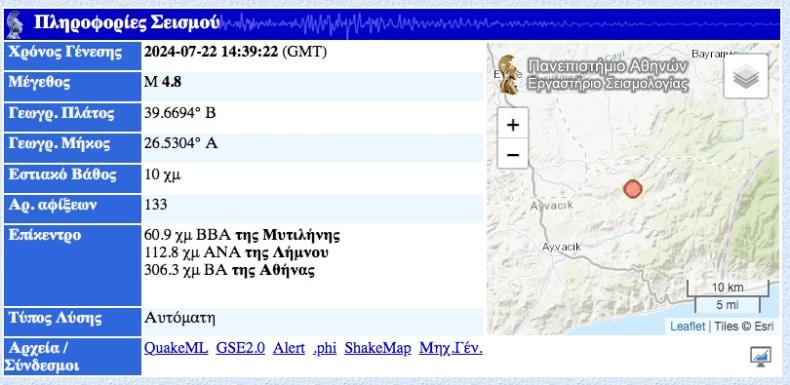Open the map layers selector
The width and height of the screenshot is (790, 385).
(746, 76)
